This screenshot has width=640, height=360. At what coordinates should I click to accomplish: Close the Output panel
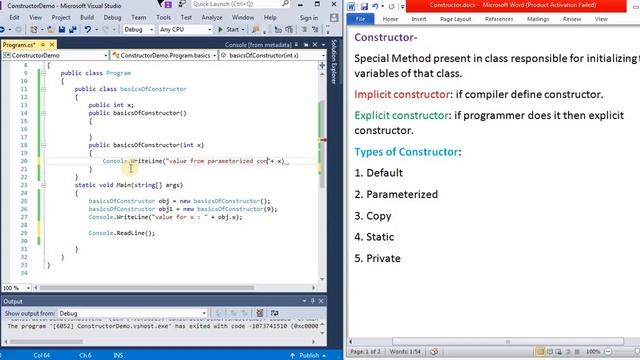(x=321, y=301)
